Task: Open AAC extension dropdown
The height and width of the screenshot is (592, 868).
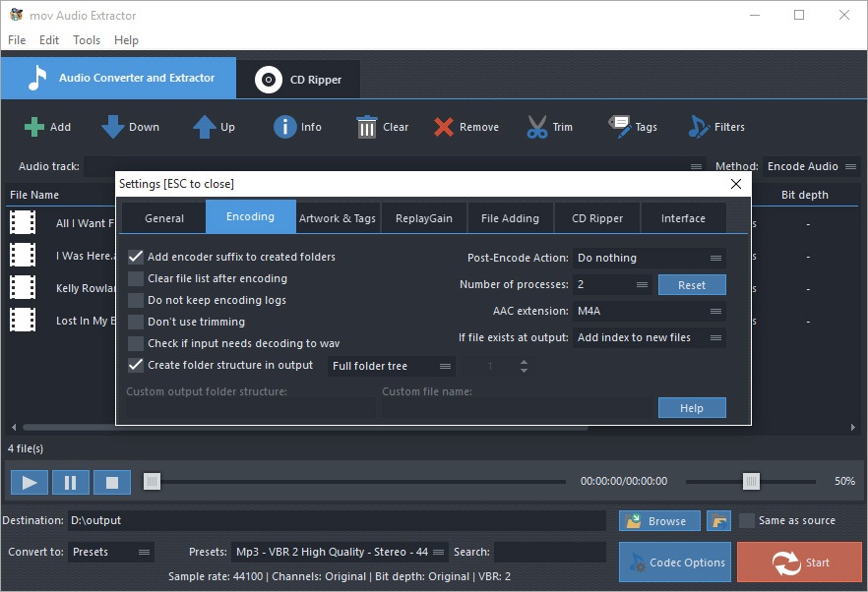Action: tap(649, 311)
